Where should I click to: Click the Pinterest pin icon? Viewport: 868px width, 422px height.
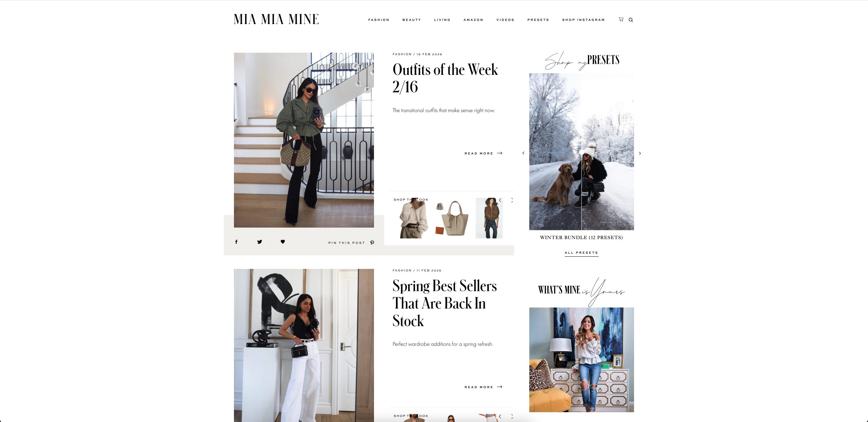[372, 242]
